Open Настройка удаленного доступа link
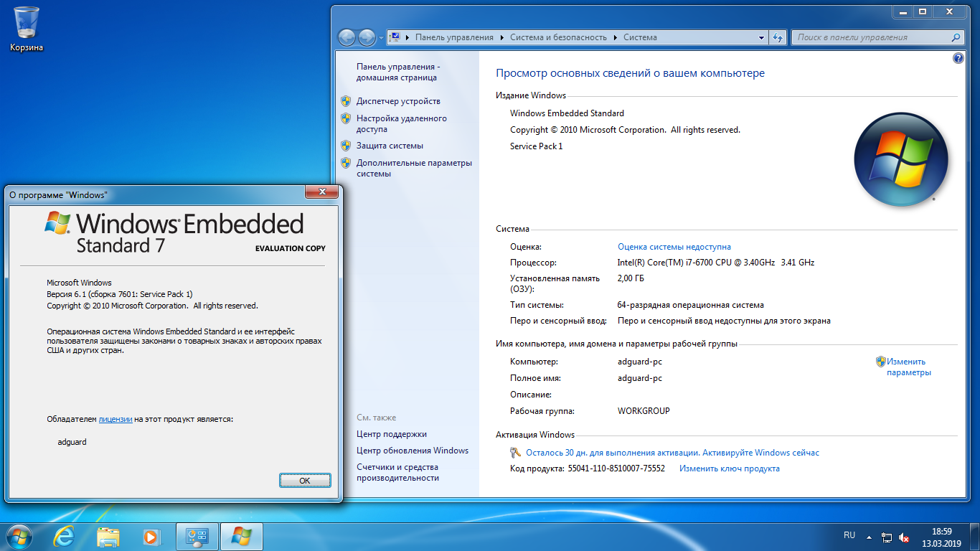Screen dimensions: 980x551 click(x=402, y=123)
